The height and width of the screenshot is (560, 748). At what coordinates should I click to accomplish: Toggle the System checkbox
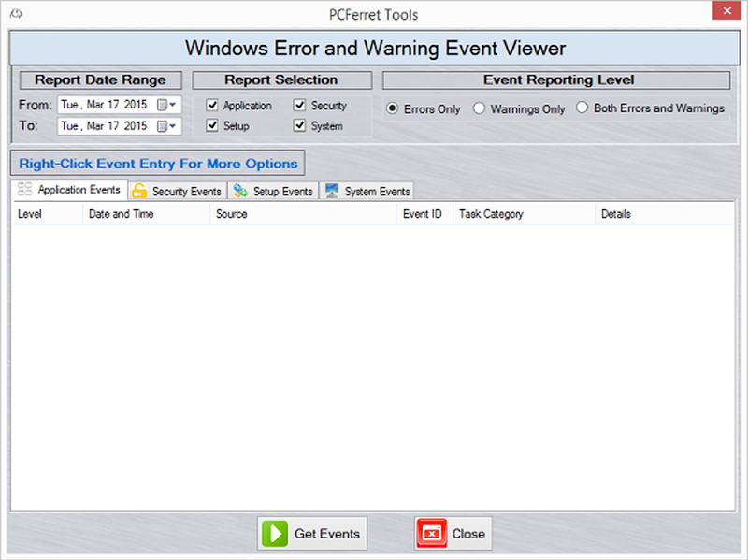[x=299, y=125]
